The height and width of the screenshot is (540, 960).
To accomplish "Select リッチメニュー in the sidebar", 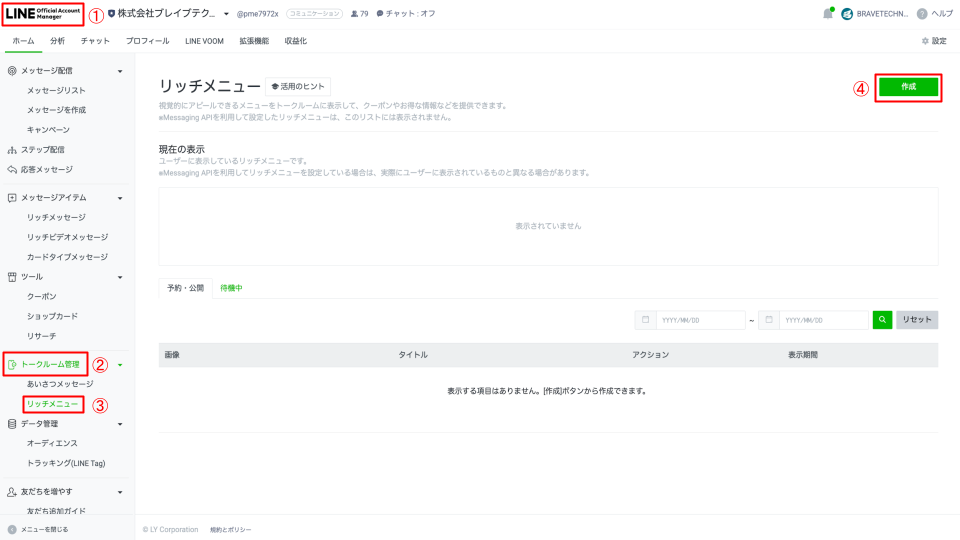I will click(x=53, y=404).
